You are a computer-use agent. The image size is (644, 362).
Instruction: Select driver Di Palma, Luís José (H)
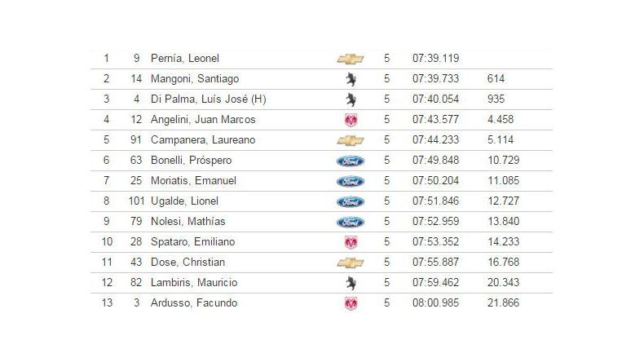(x=208, y=99)
